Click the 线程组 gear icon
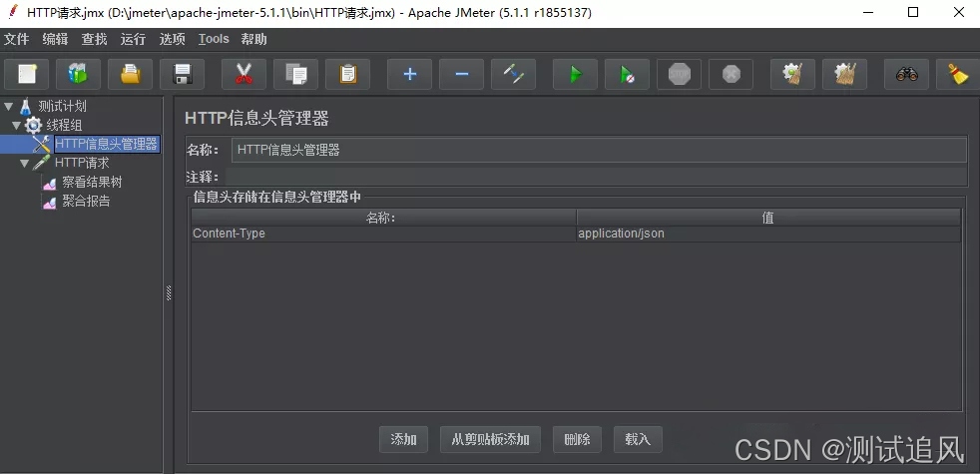The height and width of the screenshot is (474, 980). (34, 125)
